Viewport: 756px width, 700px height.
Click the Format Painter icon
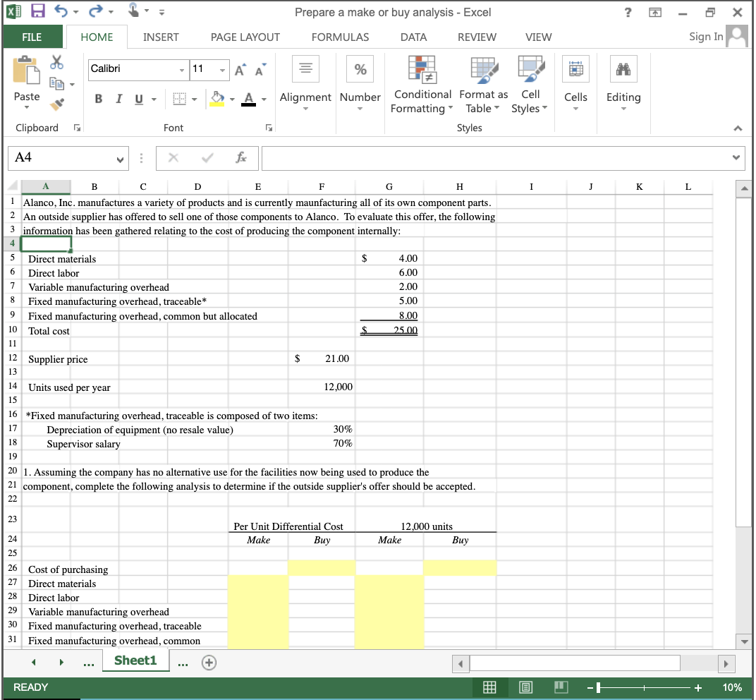[58, 104]
